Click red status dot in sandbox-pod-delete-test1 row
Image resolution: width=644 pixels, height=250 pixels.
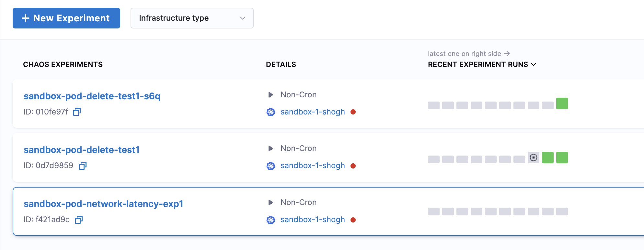[353, 166]
